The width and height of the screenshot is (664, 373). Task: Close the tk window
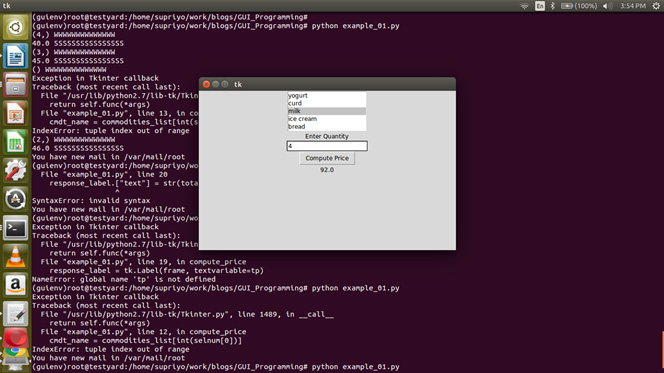coord(206,84)
